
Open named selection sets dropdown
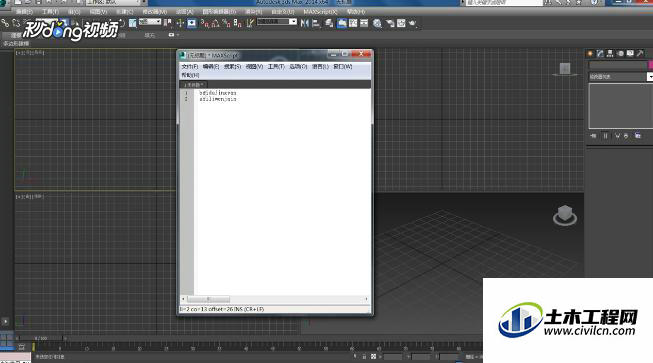point(277,22)
